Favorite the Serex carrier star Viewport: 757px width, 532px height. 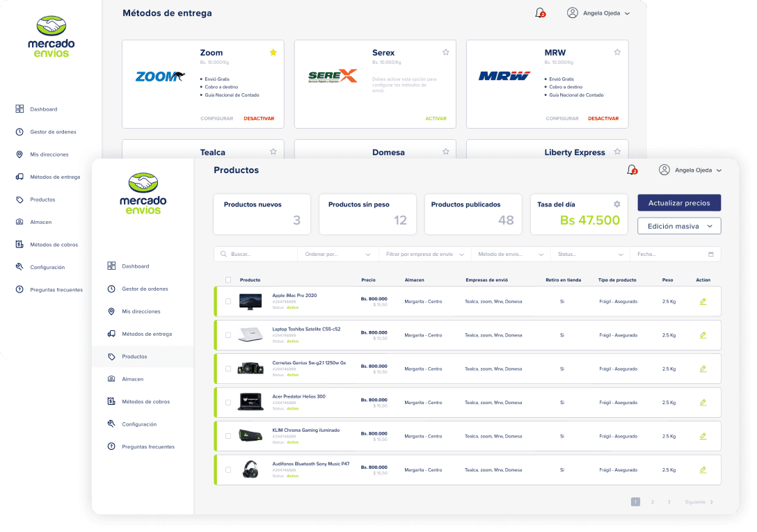445,52
